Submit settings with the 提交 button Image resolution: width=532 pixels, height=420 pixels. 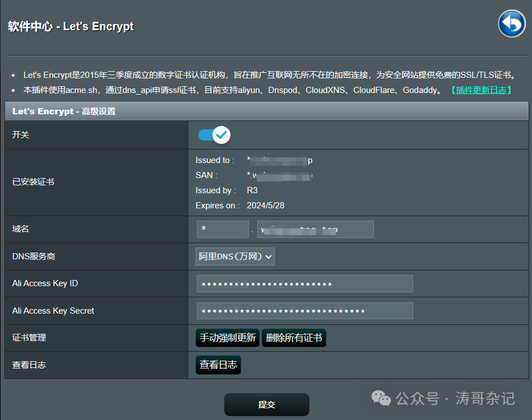[266, 404]
